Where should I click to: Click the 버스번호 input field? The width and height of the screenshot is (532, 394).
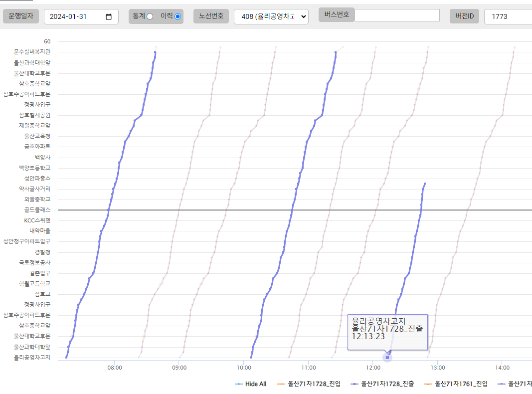coord(397,15)
